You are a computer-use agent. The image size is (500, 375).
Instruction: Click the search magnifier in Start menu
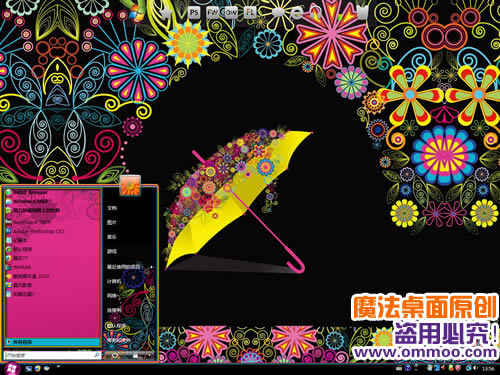(x=97, y=355)
